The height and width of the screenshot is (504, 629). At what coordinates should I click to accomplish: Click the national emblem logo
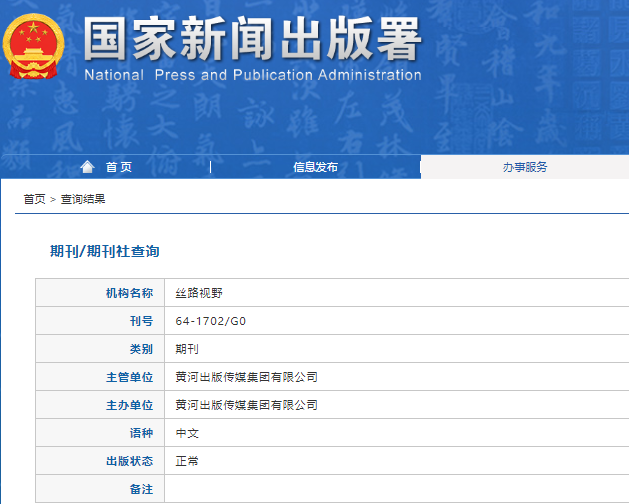pos(33,47)
